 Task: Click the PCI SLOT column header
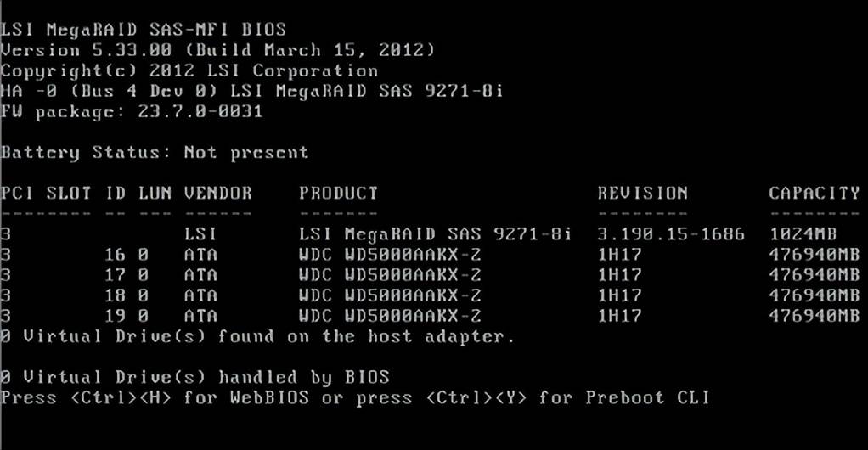pos(46,193)
